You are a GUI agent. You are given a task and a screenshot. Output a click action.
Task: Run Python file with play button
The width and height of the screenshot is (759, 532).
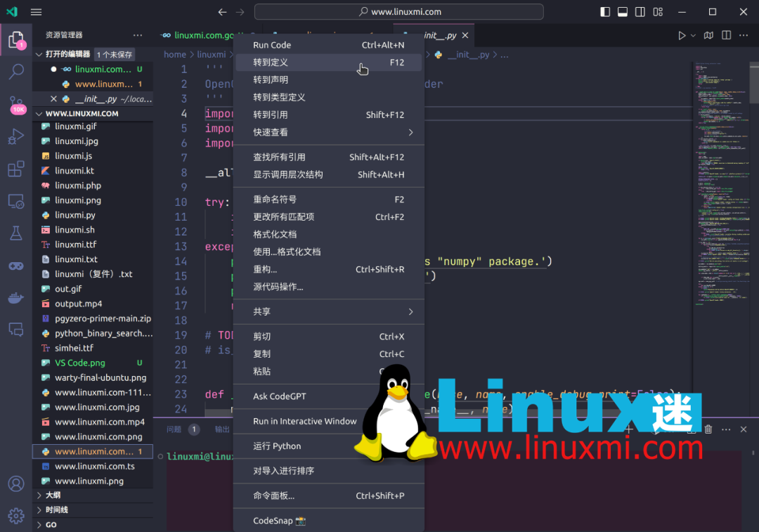pyautogui.click(x=682, y=35)
